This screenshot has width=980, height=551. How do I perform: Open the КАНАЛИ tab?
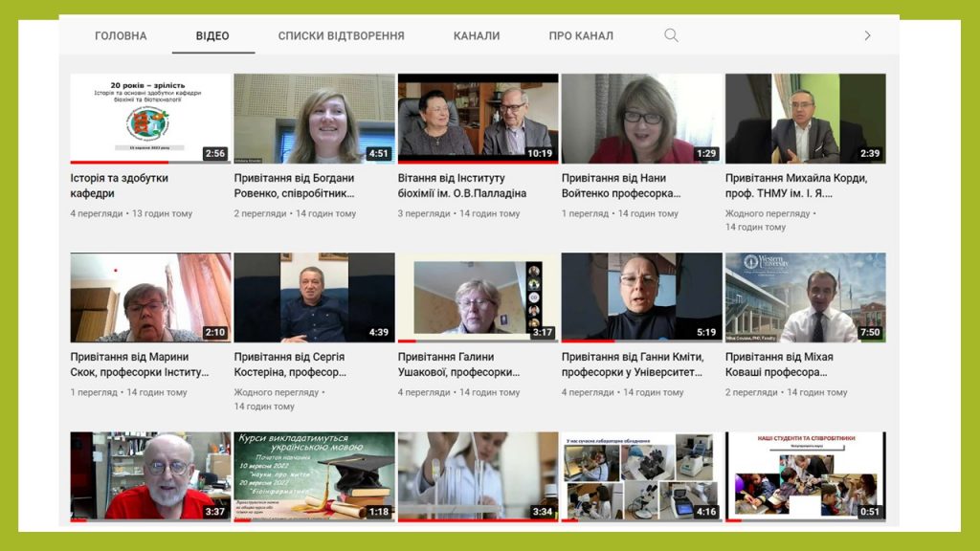tap(477, 36)
